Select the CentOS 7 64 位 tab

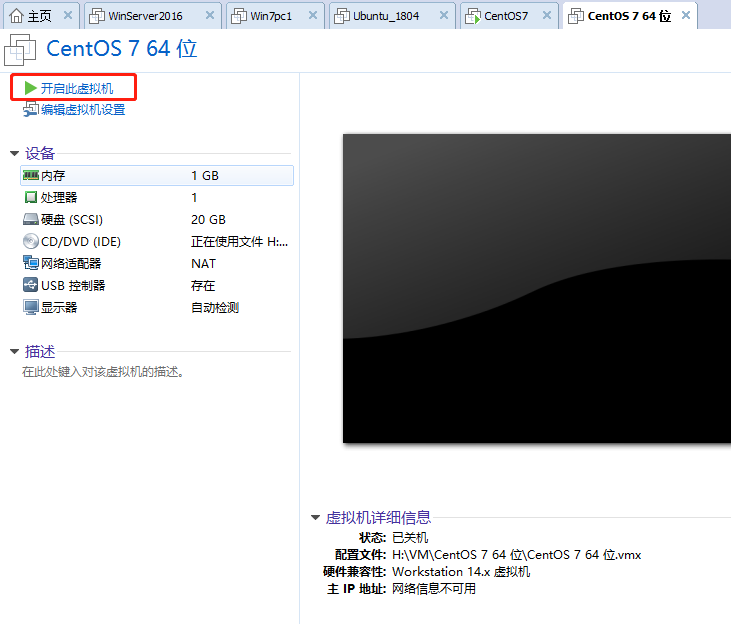[629, 16]
